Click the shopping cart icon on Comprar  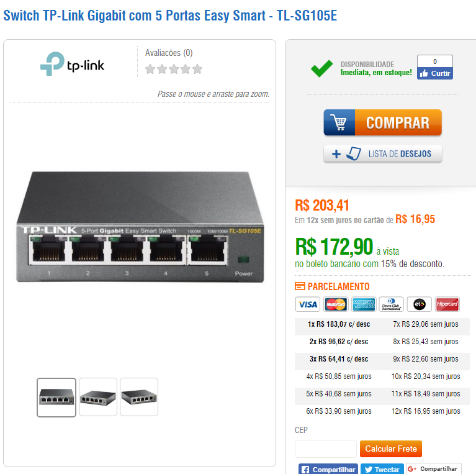pyautogui.click(x=339, y=122)
